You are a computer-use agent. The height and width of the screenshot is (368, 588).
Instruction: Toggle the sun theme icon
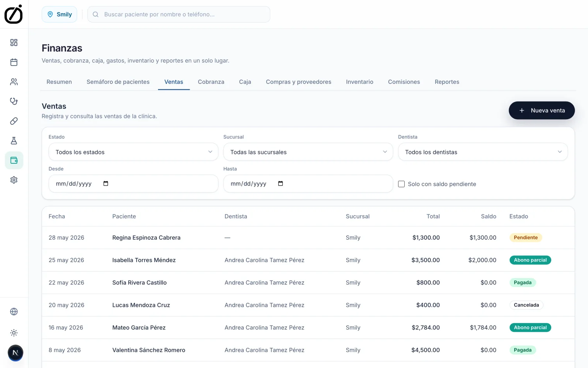pyautogui.click(x=14, y=333)
